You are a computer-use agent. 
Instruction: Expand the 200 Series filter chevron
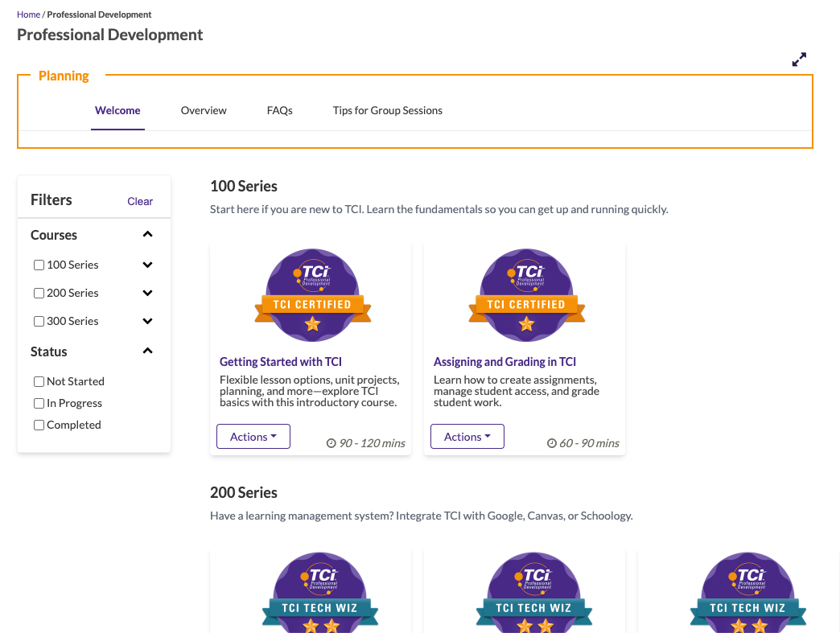tap(147, 292)
